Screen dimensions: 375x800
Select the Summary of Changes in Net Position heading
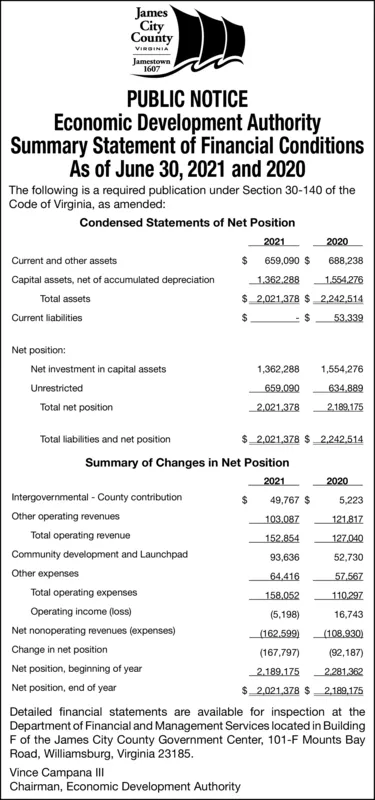click(x=187, y=463)
